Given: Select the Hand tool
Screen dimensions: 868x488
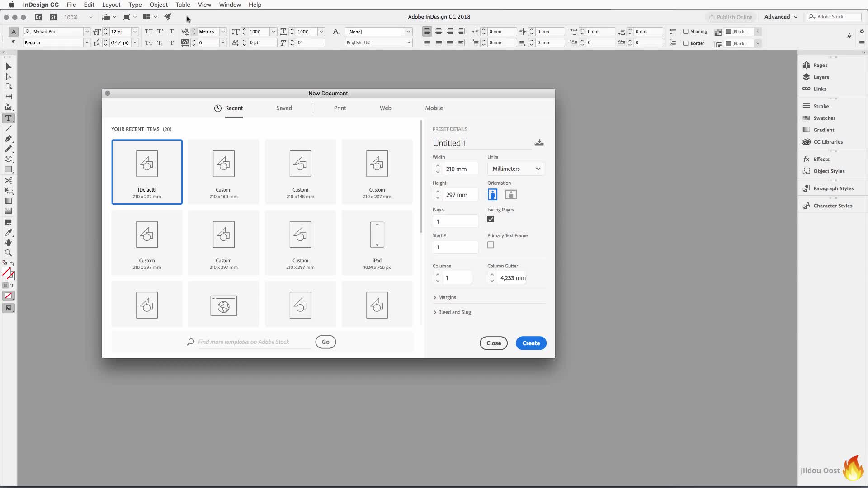Looking at the screenshot, I should click(x=8, y=243).
